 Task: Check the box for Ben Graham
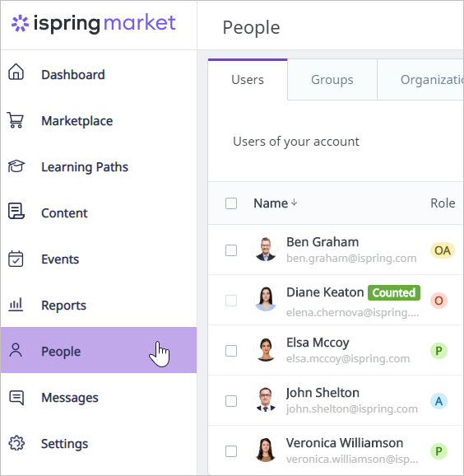[x=231, y=250]
